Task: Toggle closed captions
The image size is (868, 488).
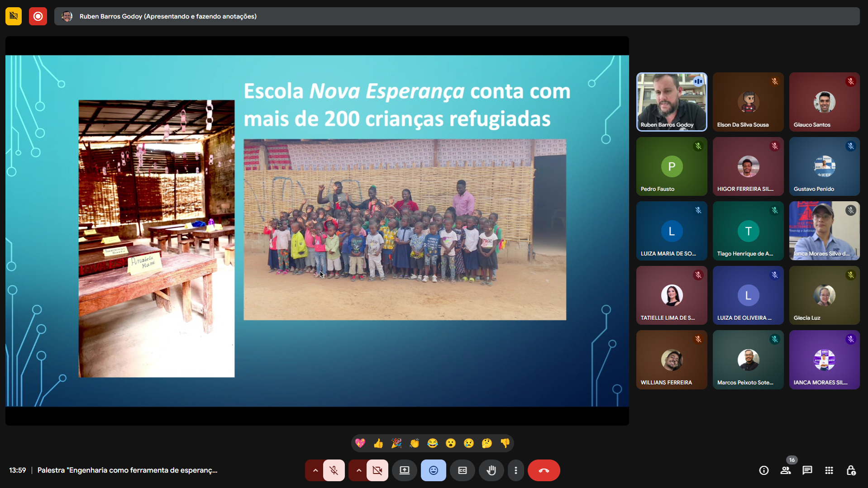Action: 462,470
